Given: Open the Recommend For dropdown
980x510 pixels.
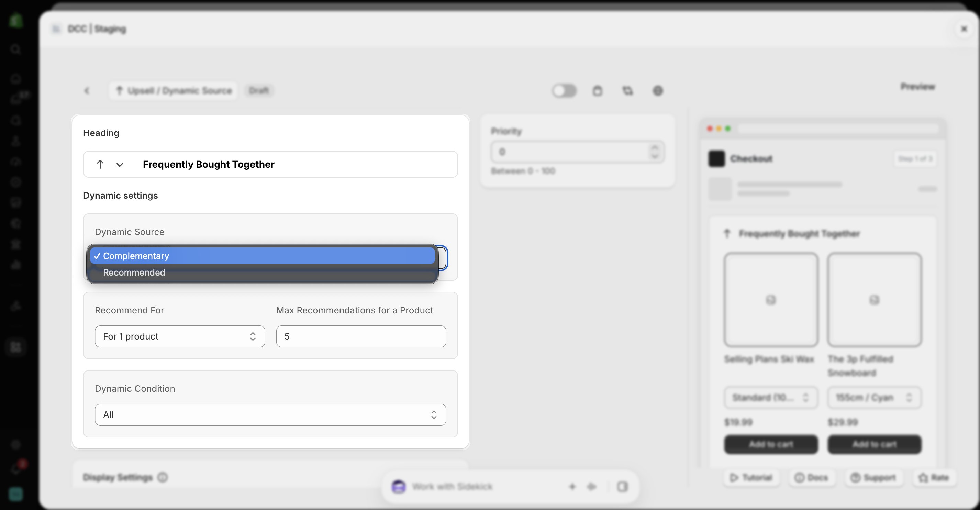Looking at the screenshot, I should pos(180,336).
